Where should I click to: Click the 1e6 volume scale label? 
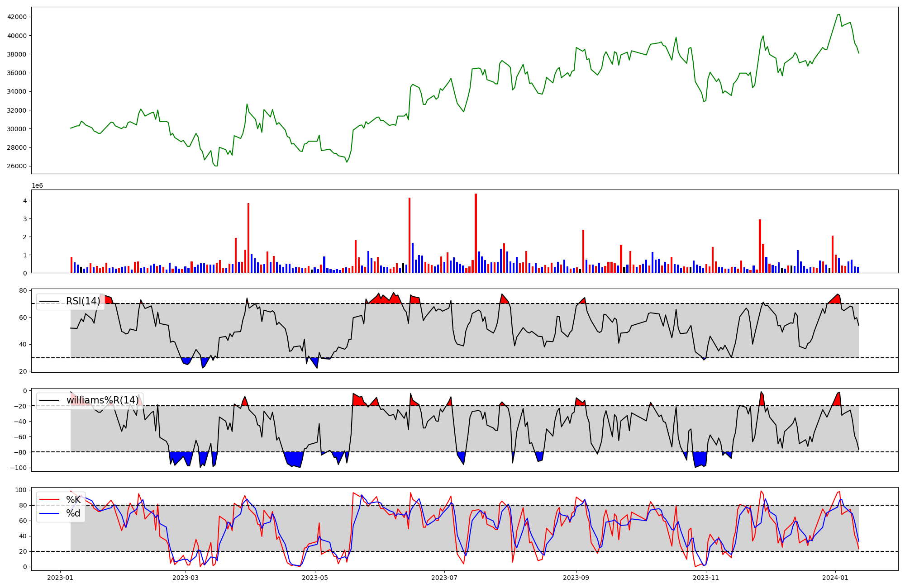pos(37,186)
